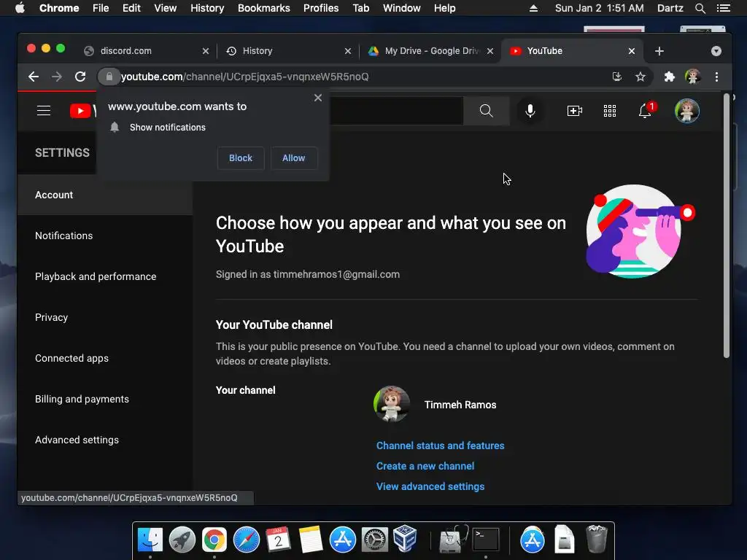Click the YouTube search magnifier button
747x560 pixels.
(x=486, y=111)
